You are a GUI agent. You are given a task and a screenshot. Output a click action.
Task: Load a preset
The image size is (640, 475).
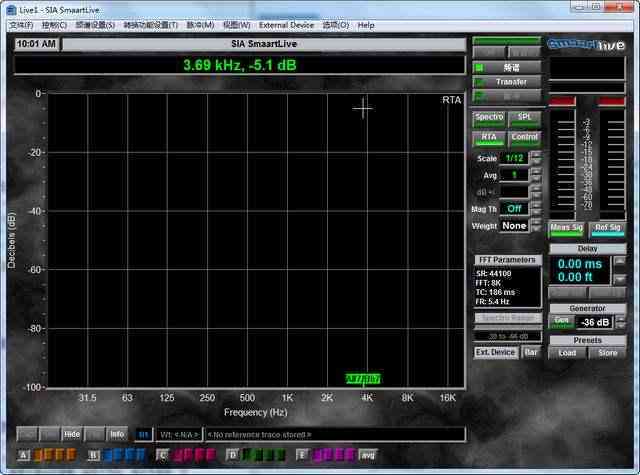pyautogui.click(x=567, y=353)
